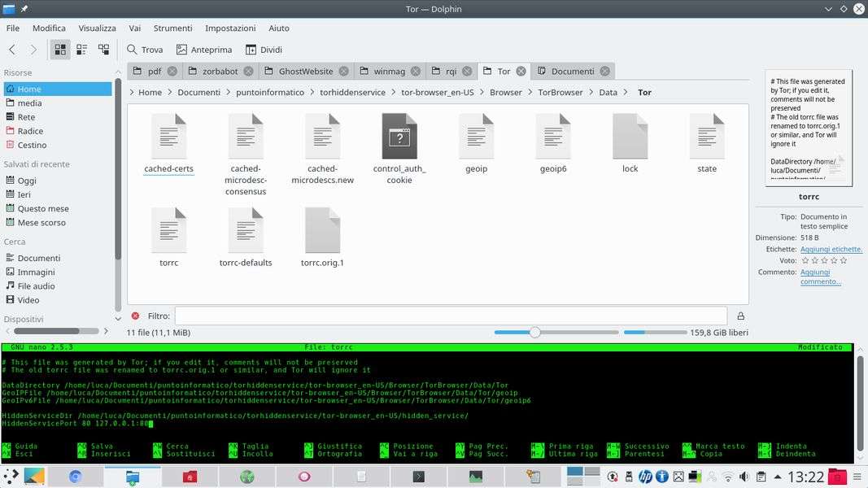Toggle the Anteprima preview option
This screenshot has height=488, width=868.
pyautogui.click(x=204, y=50)
